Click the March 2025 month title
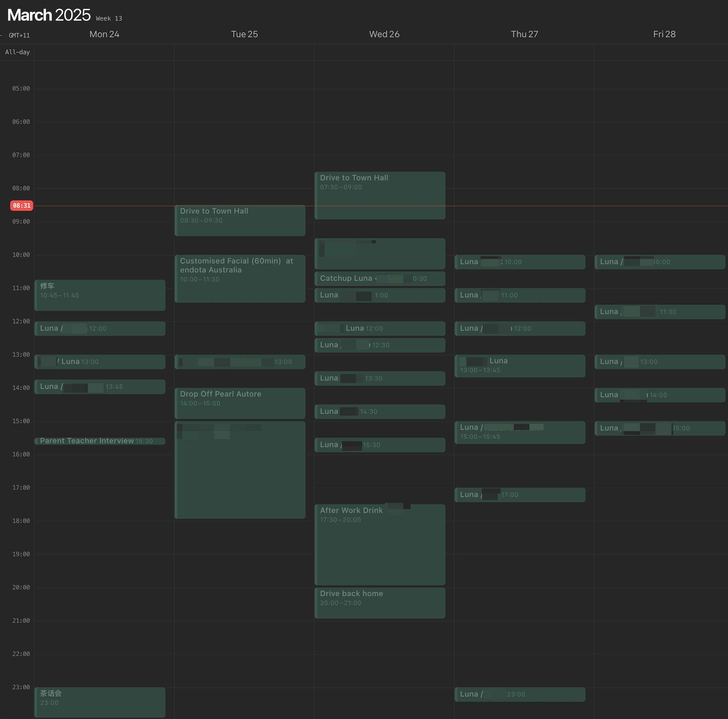The height and width of the screenshot is (719, 728). [49, 15]
